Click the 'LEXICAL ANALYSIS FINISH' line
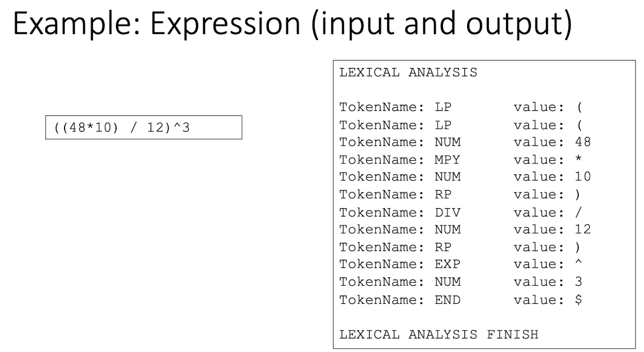This screenshot has height=352, width=644. pos(439,334)
